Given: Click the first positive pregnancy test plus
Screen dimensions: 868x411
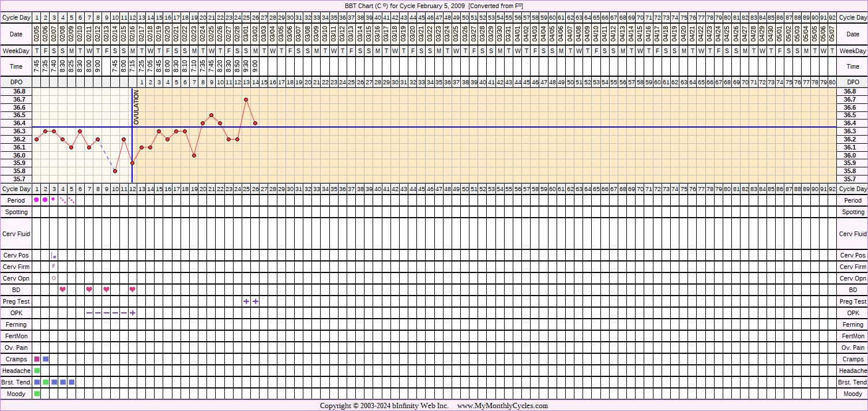Looking at the screenshot, I should coord(246,301).
